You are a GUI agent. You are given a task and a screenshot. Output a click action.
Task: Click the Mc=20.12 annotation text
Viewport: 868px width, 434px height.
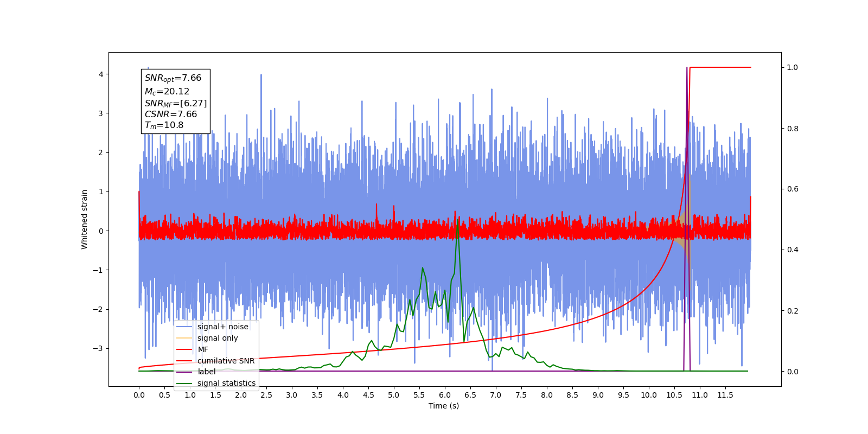pos(167,92)
